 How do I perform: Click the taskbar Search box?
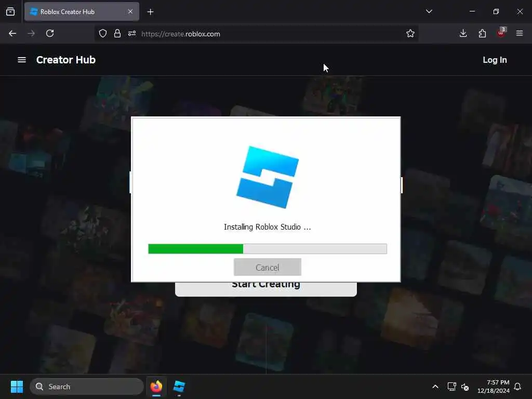87,387
